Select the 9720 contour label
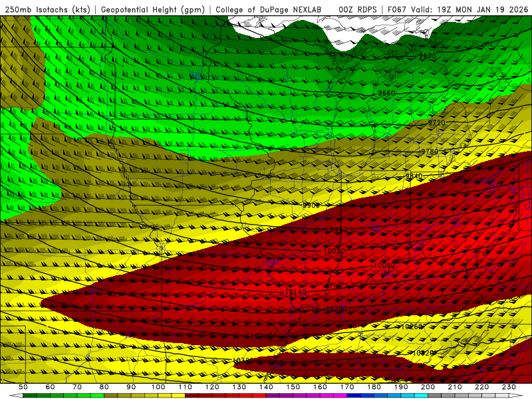 pyautogui.click(x=436, y=122)
